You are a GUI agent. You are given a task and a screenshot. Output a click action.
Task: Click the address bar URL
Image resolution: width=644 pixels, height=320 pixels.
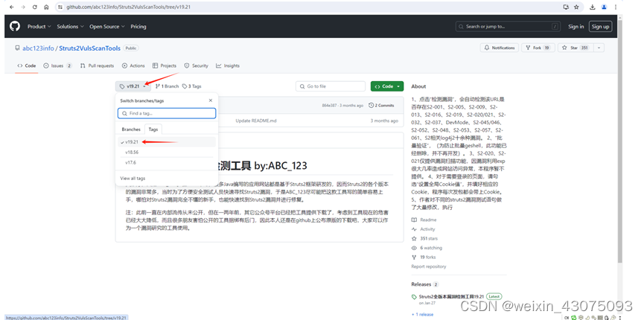coord(128,7)
